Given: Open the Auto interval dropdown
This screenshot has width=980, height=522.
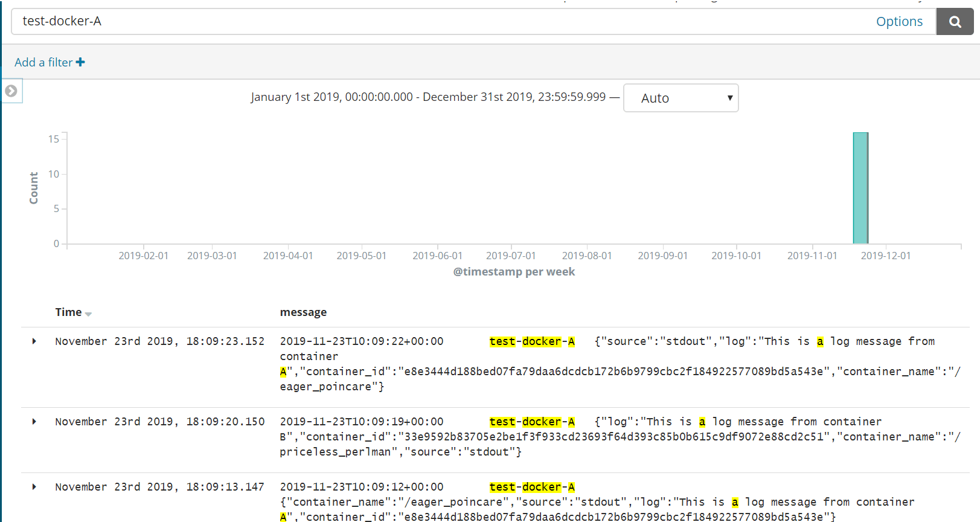Looking at the screenshot, I should point(681,98).
